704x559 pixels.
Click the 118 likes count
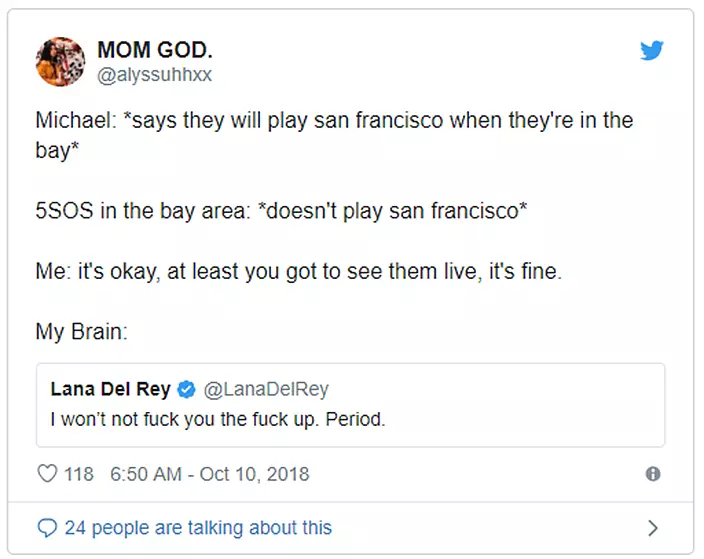click(x=79, y=474)
